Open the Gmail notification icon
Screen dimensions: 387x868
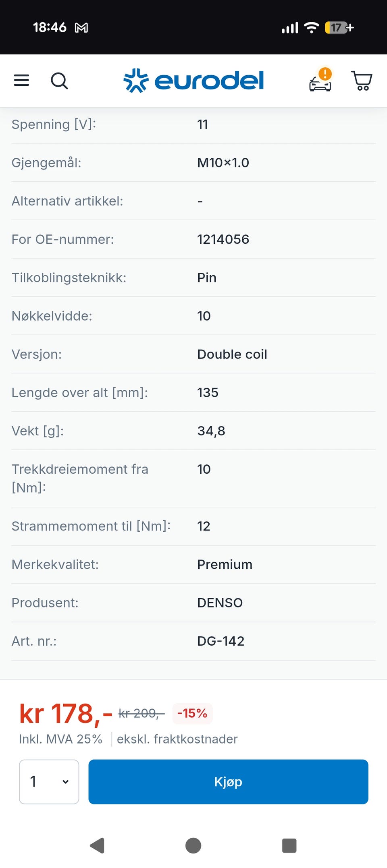pyautogui.click(x=81, y=28)
